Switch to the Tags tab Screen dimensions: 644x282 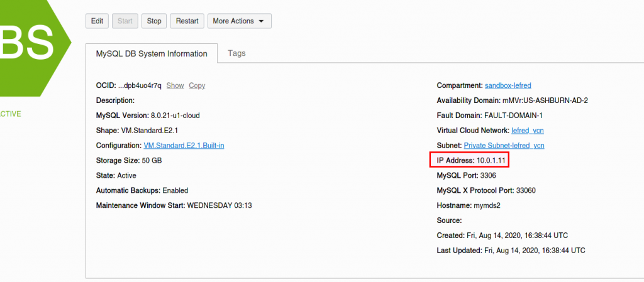[236, 53]
